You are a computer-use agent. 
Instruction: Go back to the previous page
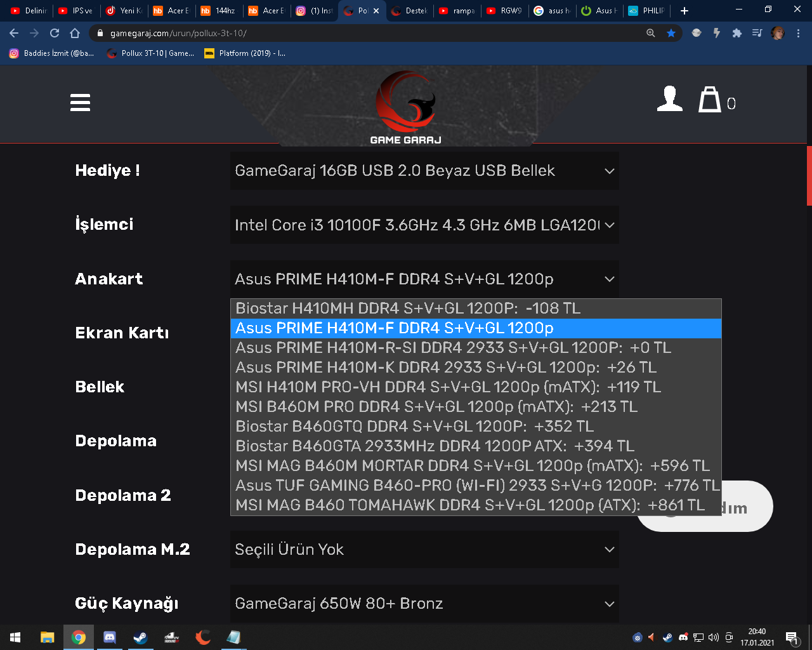[x=14, y=33]
